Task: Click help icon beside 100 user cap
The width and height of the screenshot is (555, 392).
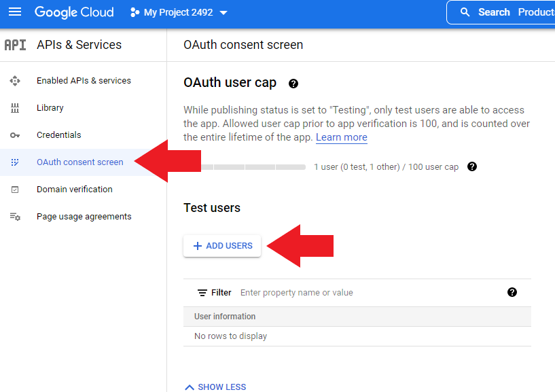Action: point(472,166)
